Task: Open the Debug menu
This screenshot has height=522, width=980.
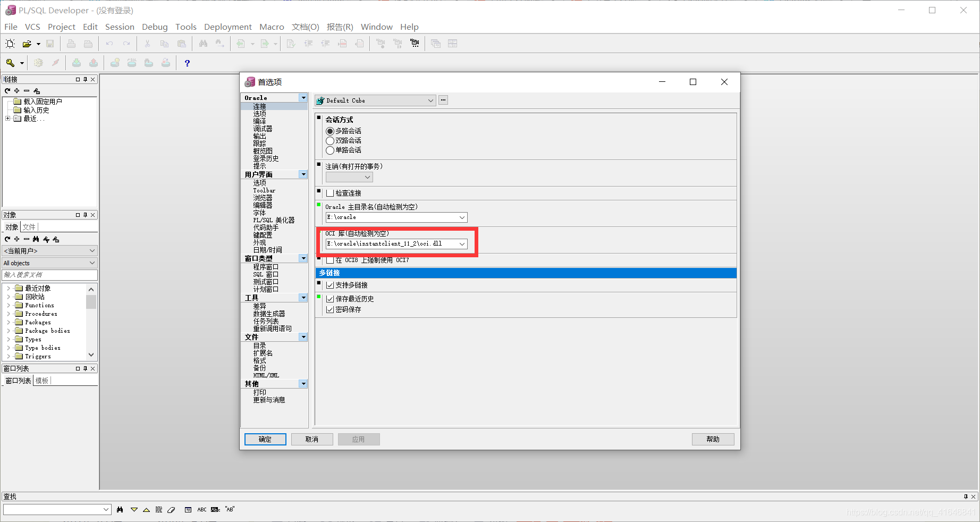Action: pyautogui.click(x=155, y=27)
